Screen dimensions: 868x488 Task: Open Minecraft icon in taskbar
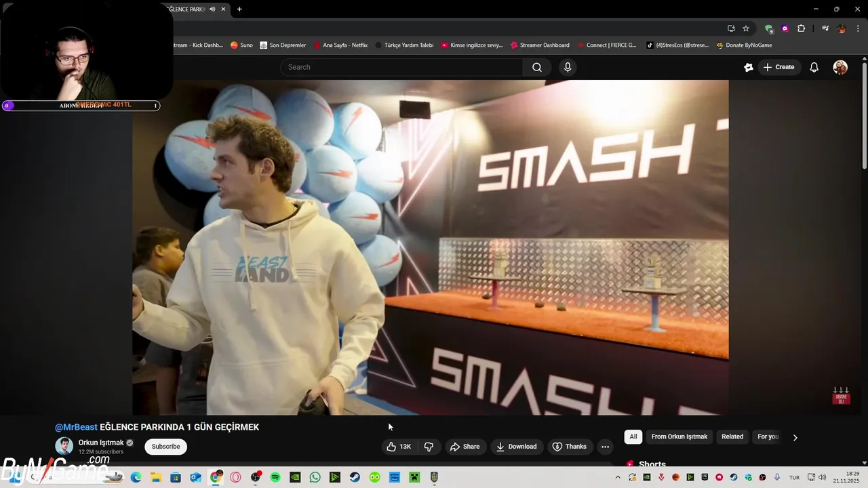pyautogui.click(x=414, y=477)
